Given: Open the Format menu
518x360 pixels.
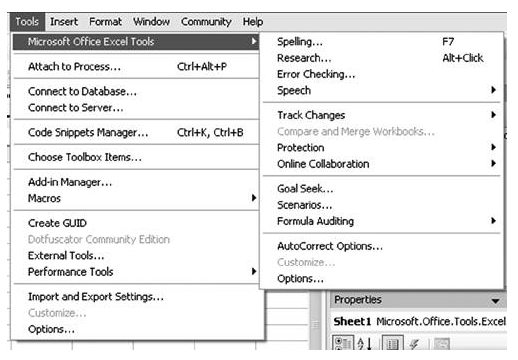Looking at the screenshot, I should [x=105, y=22].
